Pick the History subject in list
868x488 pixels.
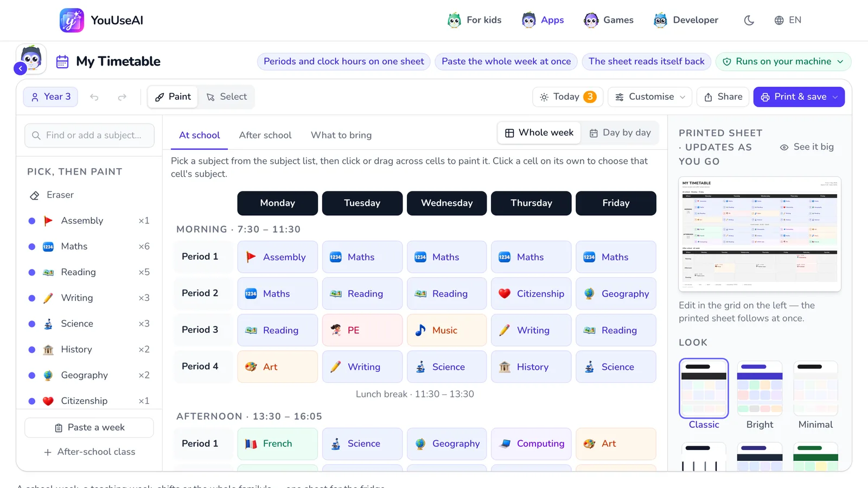click(90, 349)
